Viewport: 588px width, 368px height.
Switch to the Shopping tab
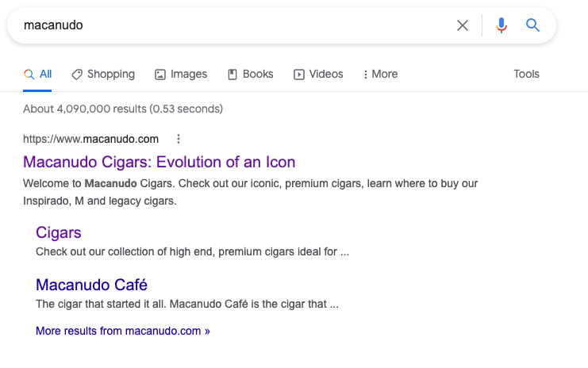pyautogui.click(x=103, y=75)
